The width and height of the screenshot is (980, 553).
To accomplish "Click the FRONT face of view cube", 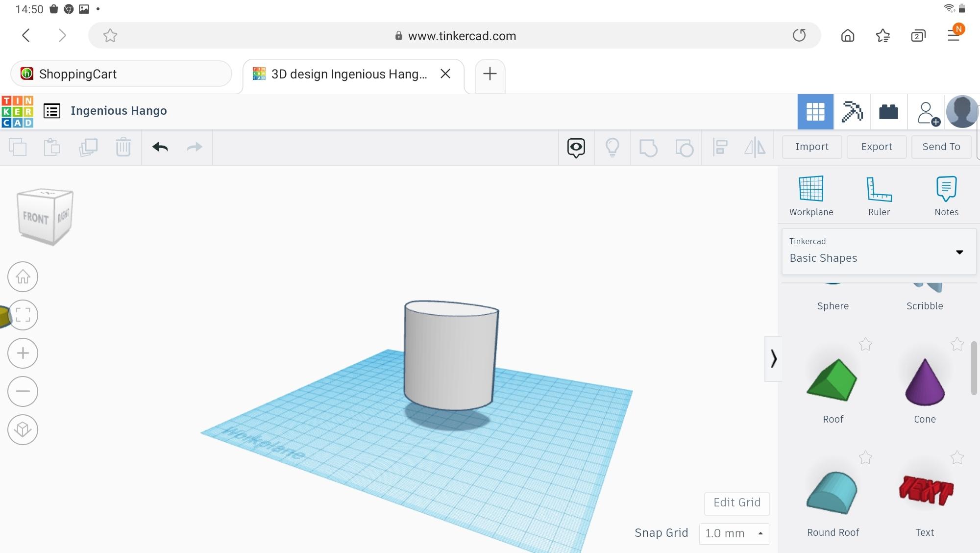I will tap(35, 218).
